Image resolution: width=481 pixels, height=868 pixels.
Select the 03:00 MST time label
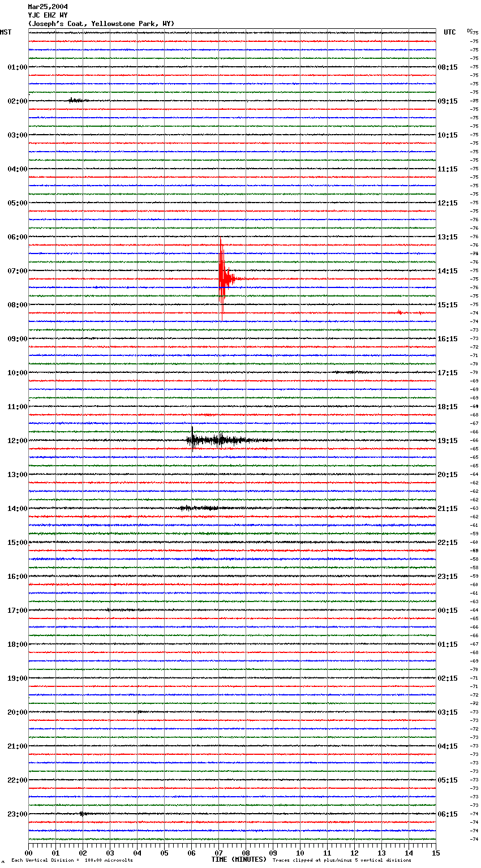click(x=18, y=135)
